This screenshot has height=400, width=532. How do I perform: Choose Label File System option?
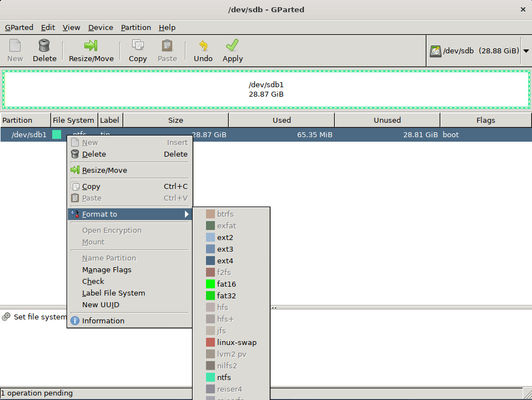113,293
